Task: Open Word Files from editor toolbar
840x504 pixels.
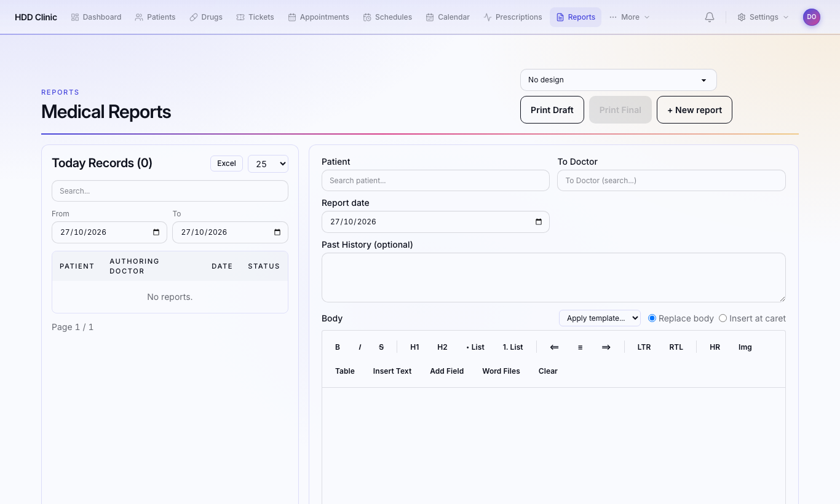Action: [x=501, y=371]
